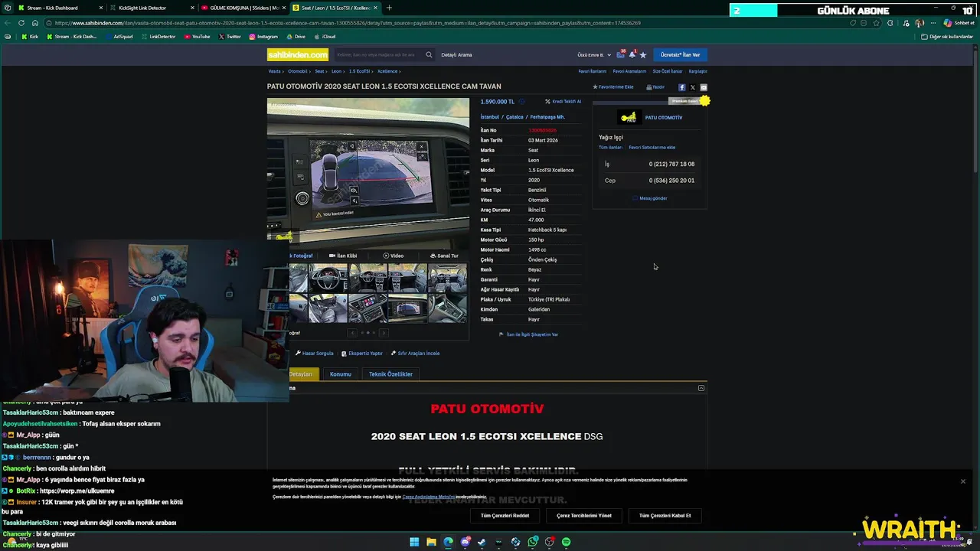Click Çerez Tercihlerini Yönet

pyautogui.click(x=584, y=516)
